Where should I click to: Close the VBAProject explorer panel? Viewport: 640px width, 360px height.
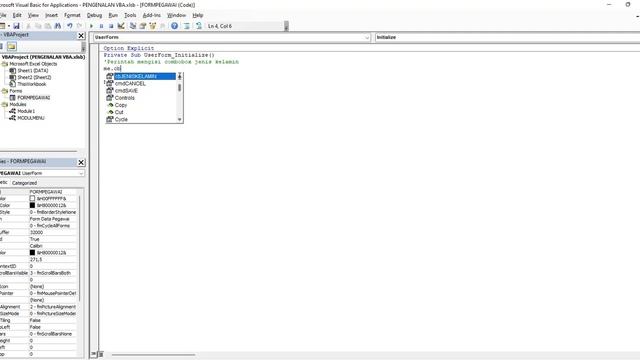tap(81, 36)
